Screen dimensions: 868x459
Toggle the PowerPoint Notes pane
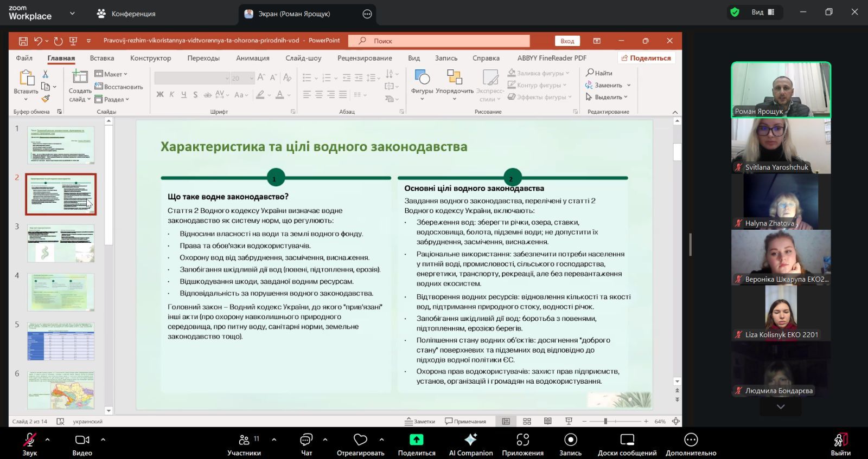point(420,421)
